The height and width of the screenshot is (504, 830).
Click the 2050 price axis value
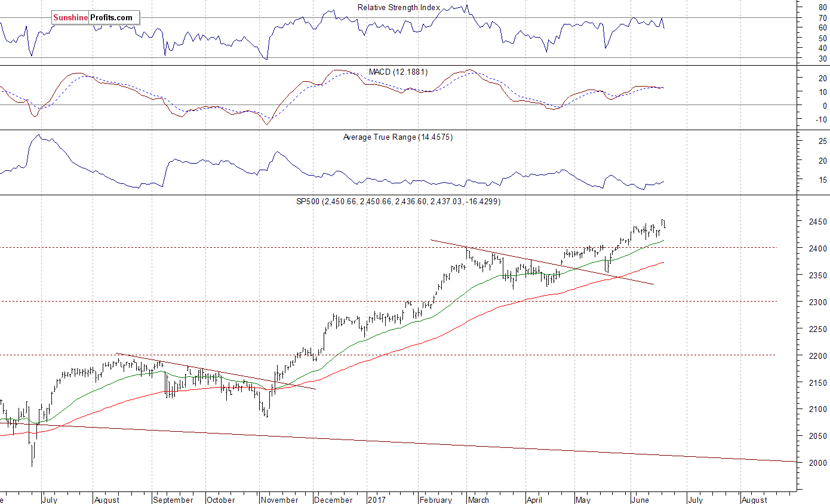click(x=817, y=437)
